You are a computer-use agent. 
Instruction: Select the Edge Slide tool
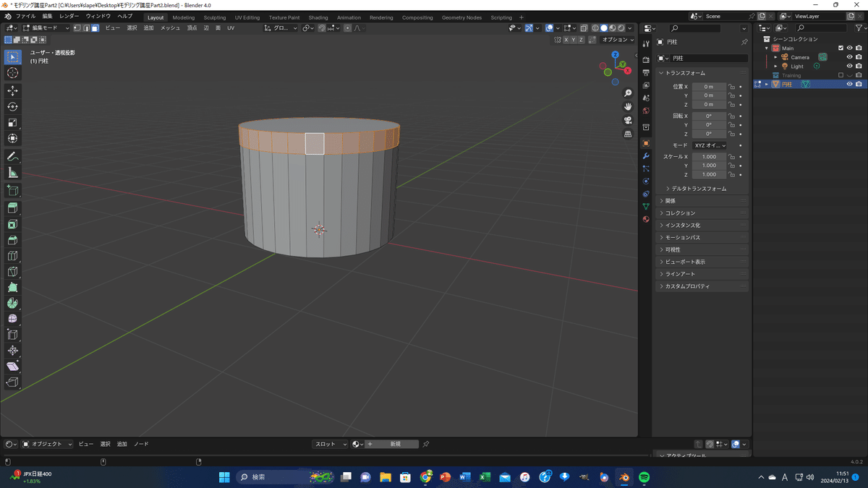[12, 335]
